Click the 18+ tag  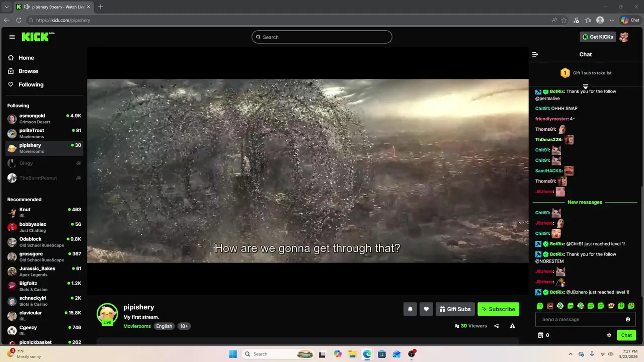[184, 326]
